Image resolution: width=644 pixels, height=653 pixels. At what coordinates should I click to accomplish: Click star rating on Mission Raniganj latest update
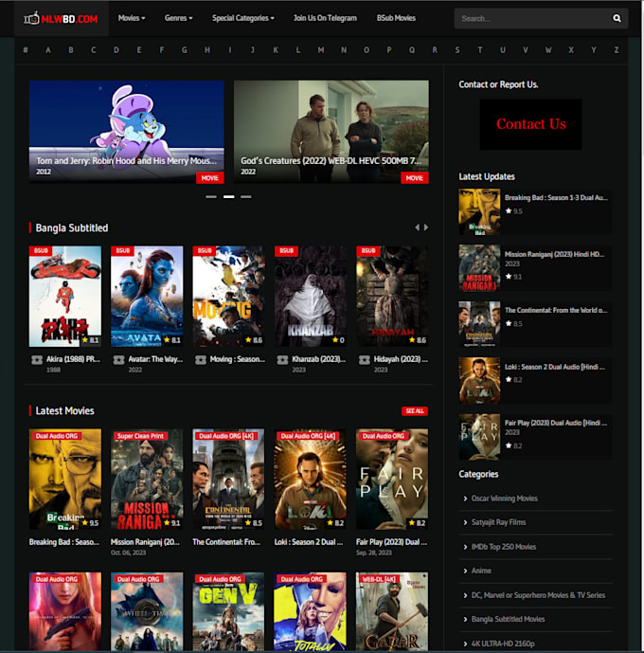[514, 277]
